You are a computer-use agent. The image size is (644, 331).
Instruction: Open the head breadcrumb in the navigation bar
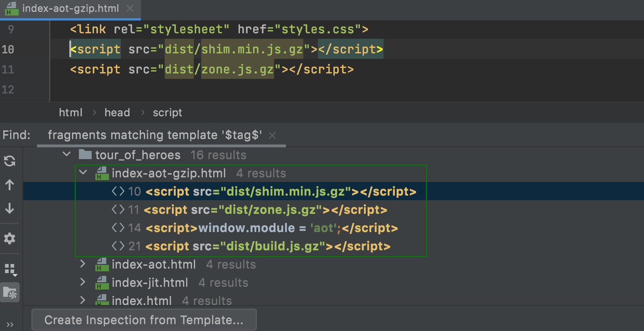click(117, 112)
